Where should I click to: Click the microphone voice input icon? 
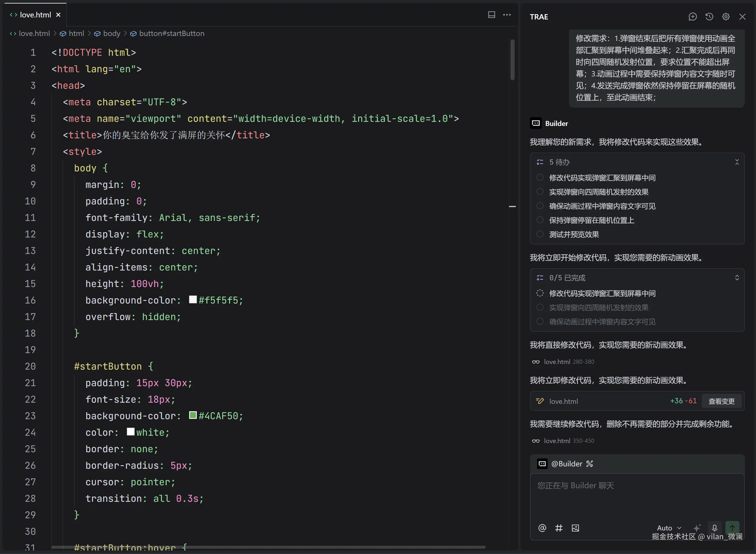click(714, 528)
